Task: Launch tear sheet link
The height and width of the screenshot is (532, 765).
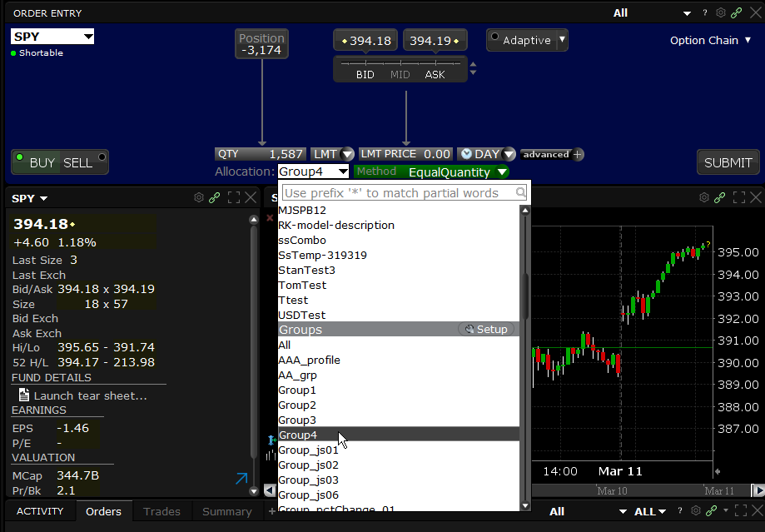Action: coord(90,395)
